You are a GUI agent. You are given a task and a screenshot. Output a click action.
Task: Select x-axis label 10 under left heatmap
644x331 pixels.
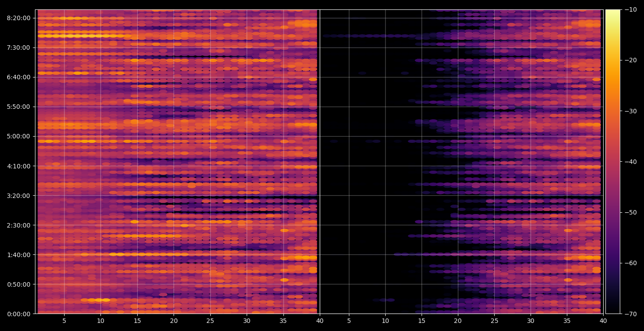pyautogui.click(x=100, y=321)
